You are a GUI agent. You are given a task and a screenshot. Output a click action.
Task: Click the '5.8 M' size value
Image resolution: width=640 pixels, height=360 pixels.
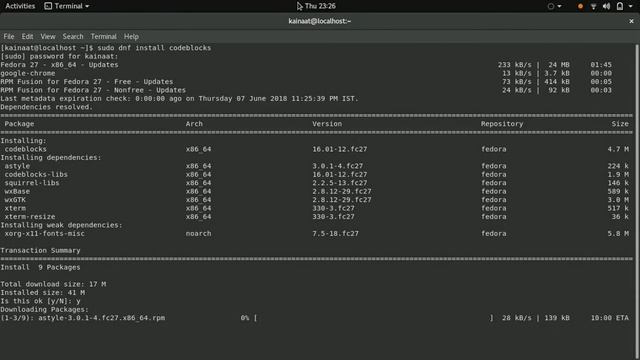coord(618,234)
